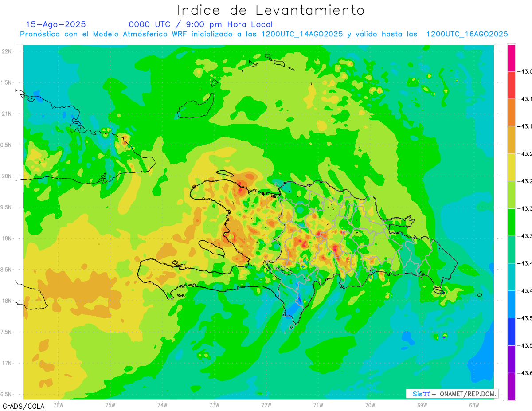Click the '73W' longitude label
This screenshot has width=532, height=411.
pyautogui.click(x=214, y=405)
